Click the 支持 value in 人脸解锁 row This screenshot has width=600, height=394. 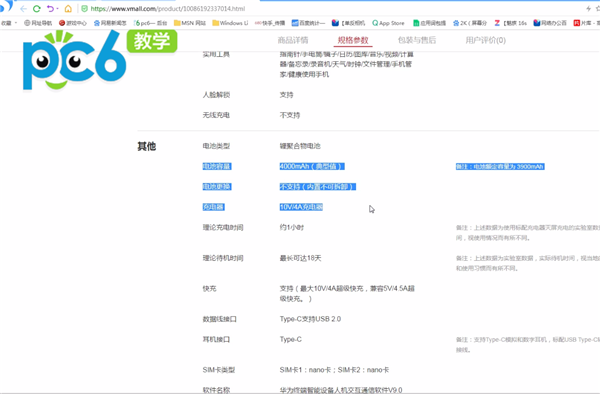pos(286,95)
